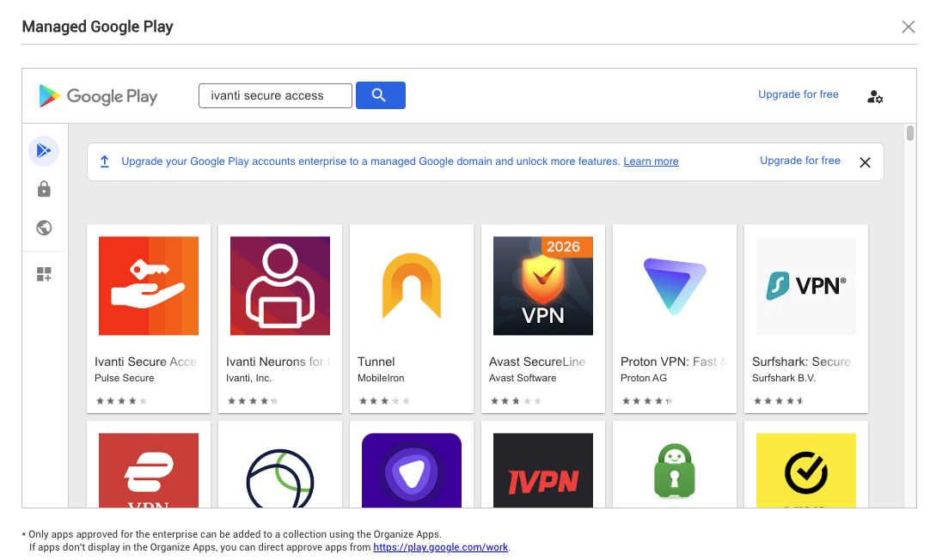Open the account admin settings icon
The width and height of the screenshot is (930, 560).
click(x=875, y=96)
